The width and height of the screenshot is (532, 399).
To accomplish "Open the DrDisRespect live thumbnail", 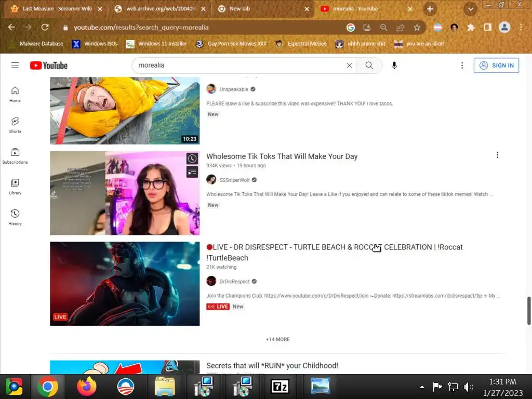I will point(125,284).
